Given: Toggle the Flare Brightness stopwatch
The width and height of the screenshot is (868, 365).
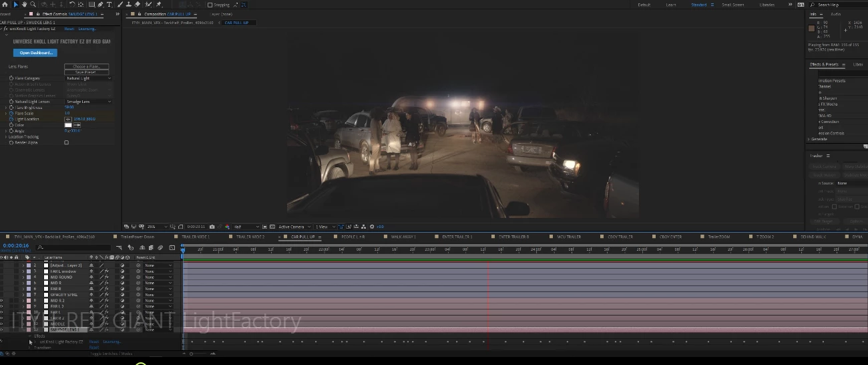Looking at the screenshot, I should [x=11, y=108].
